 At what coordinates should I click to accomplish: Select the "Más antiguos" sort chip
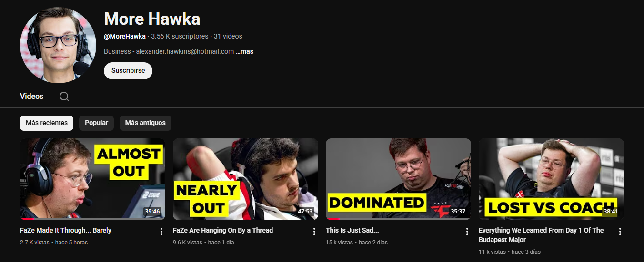[145, 123]
